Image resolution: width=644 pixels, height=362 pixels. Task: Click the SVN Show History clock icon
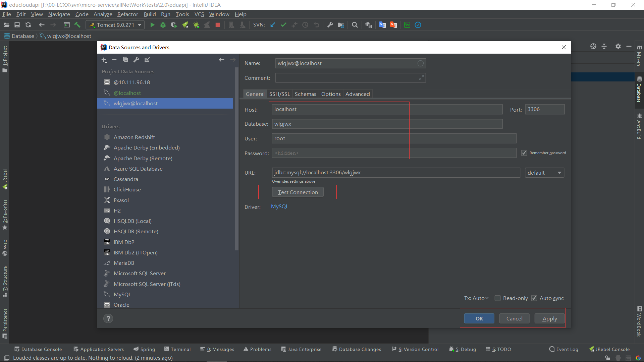[x=305, y=25]
